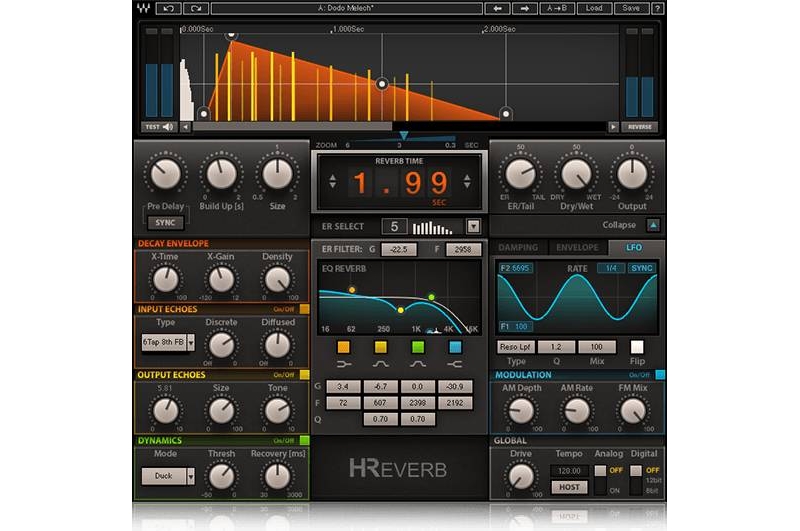Toggle the Digital bit-depth switch

(x=636, y=479)
